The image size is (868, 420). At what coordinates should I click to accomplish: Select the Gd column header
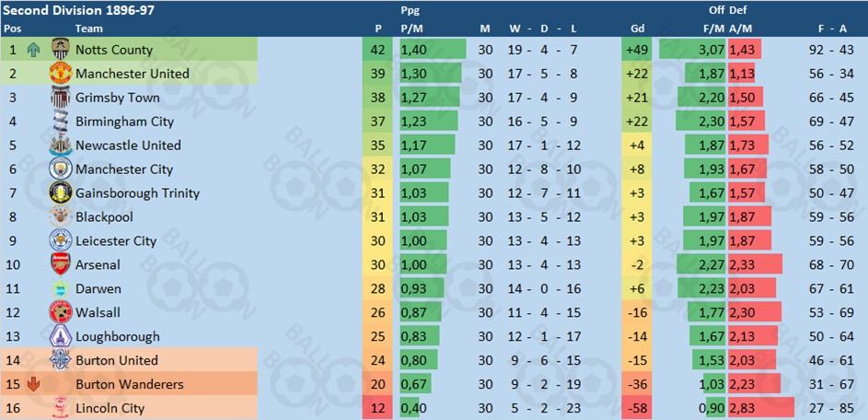click(x=638, y=29)
